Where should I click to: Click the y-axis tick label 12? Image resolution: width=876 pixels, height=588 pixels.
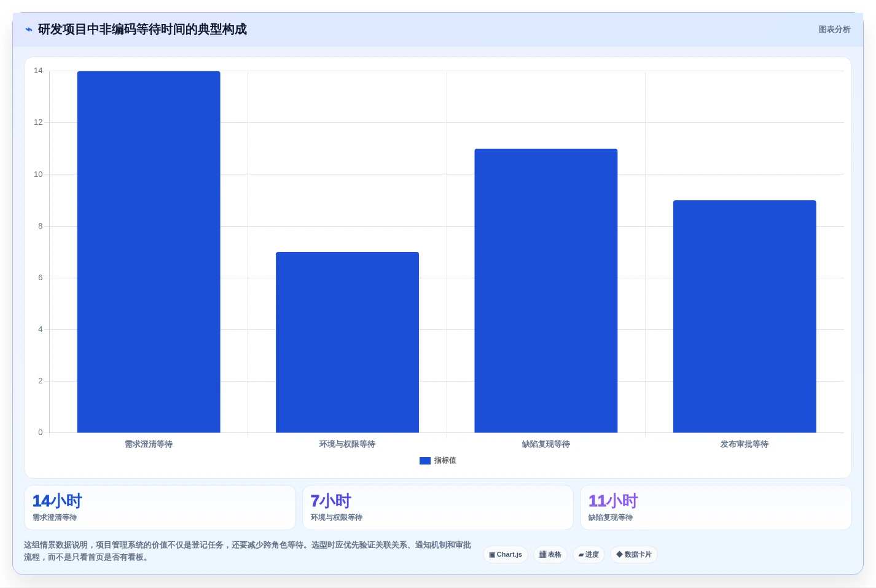tap(38, 122)
